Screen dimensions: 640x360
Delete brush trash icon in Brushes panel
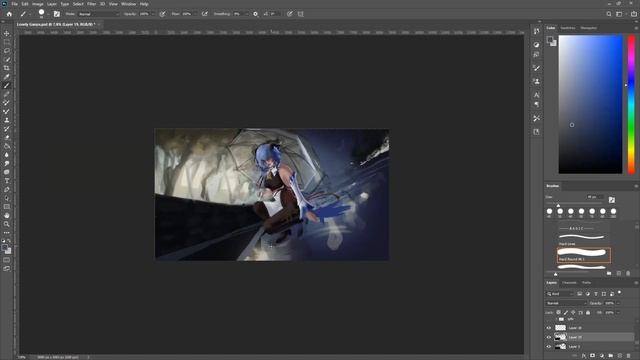(x=628, y=273)
